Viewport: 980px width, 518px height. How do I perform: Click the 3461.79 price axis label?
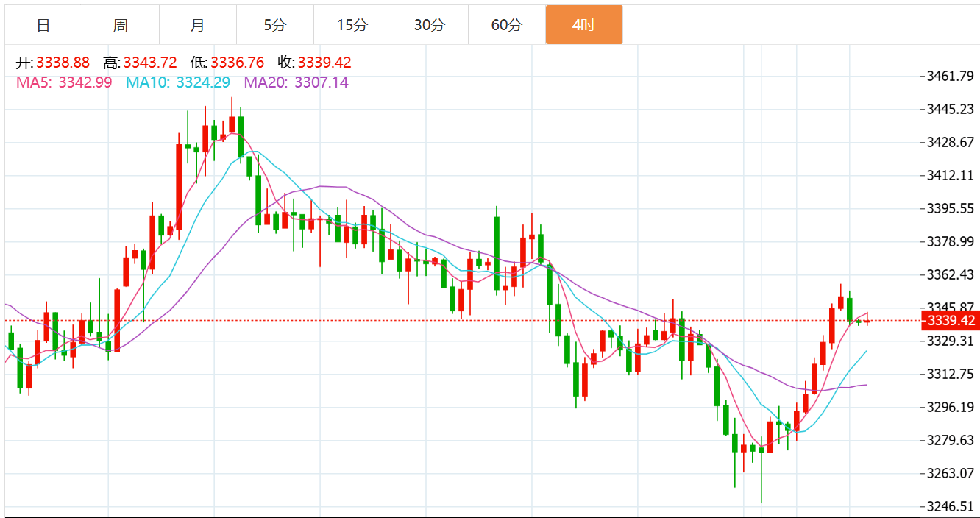tap(951, 76)
